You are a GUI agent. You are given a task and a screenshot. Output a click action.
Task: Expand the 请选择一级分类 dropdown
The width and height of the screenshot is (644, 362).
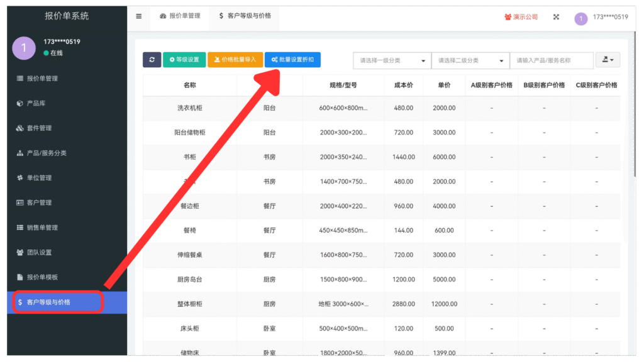point(392,60)
